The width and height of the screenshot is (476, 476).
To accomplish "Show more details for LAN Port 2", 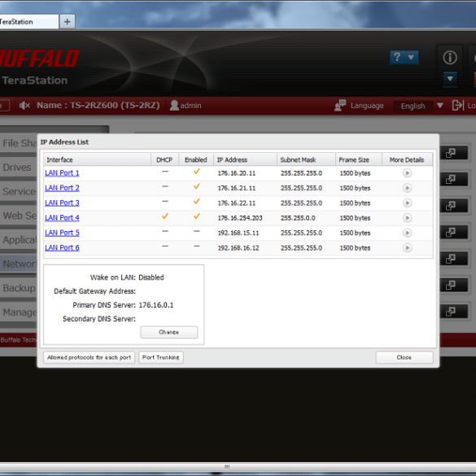I will coord(407,188).
